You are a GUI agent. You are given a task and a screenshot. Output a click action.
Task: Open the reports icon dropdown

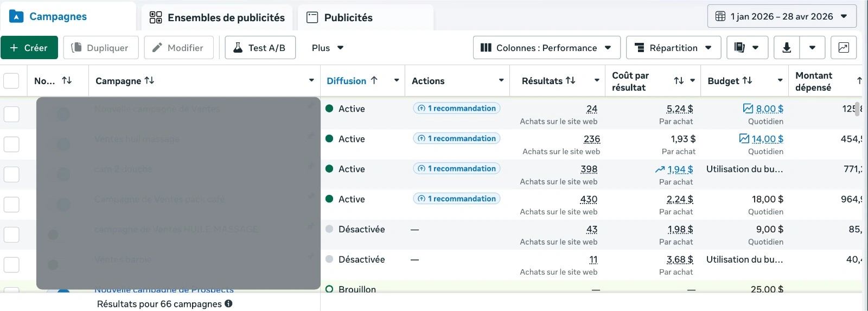click(747, 48)
